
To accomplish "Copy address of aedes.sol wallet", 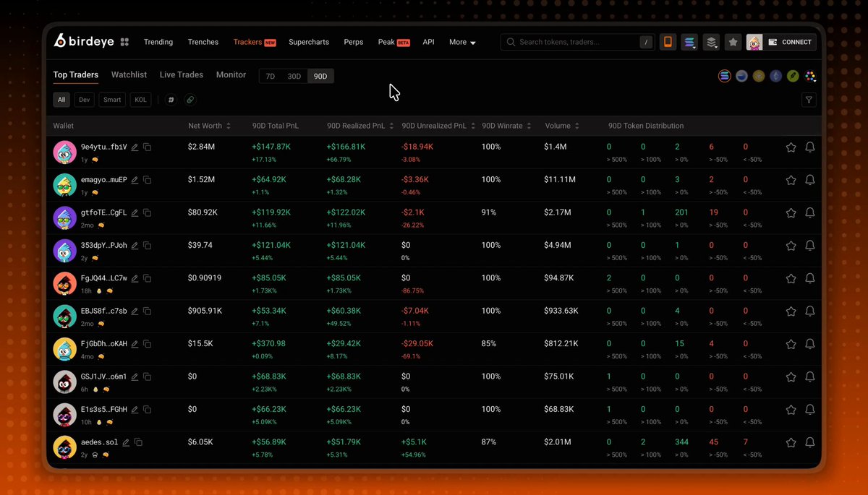I will [x=138, y=442].
